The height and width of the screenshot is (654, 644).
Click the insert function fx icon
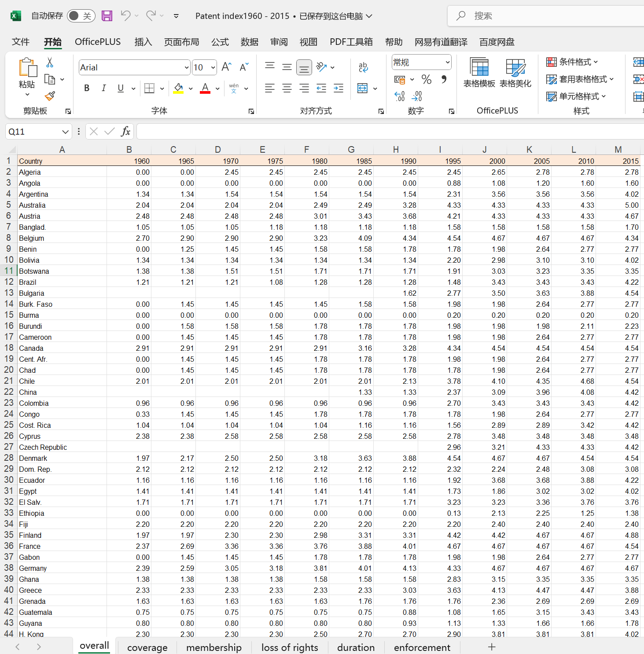coord(125,131)
